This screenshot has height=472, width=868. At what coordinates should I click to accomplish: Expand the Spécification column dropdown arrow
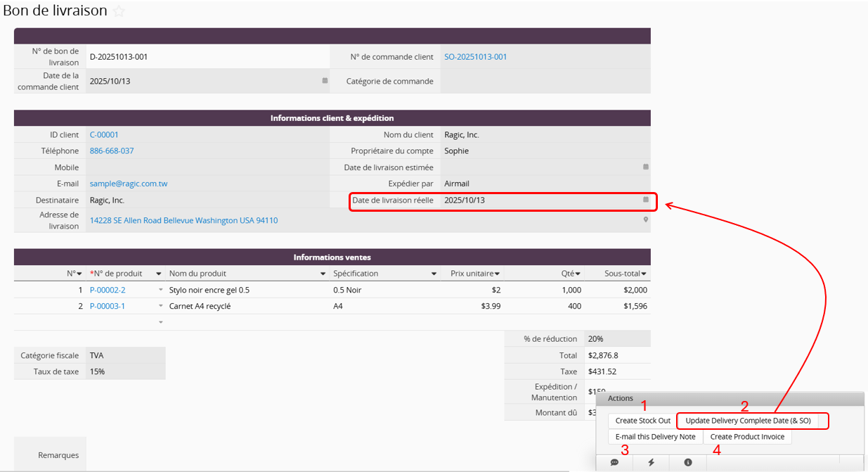click(x=435, y=274)
